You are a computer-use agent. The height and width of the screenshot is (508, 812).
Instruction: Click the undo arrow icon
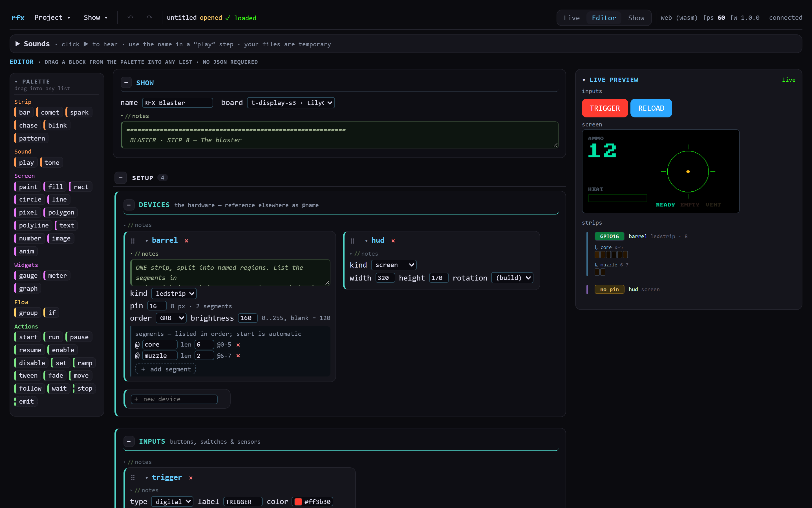tap(130, 17)
